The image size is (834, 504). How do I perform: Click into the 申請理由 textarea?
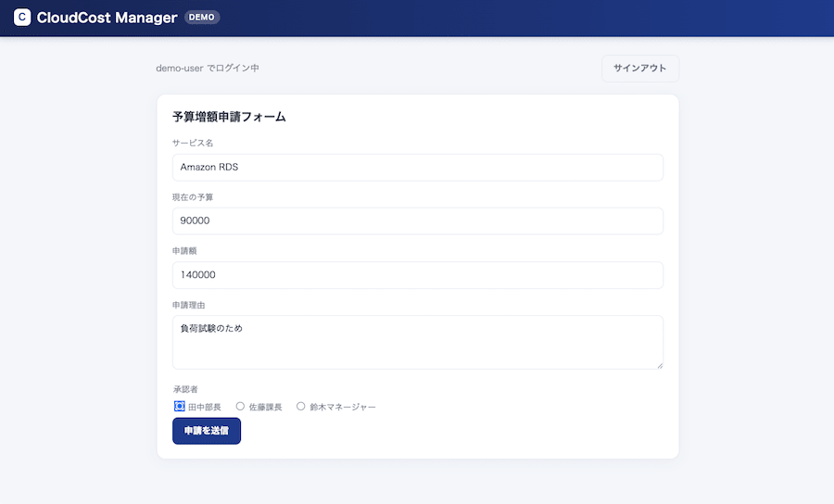[418, 343]
